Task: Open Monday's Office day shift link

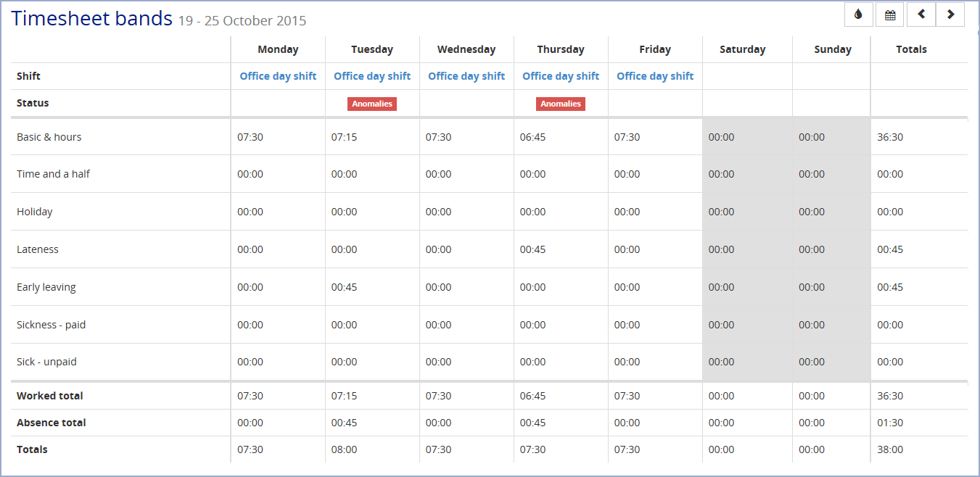Action: pyautogui.click(x=278, y=76)
